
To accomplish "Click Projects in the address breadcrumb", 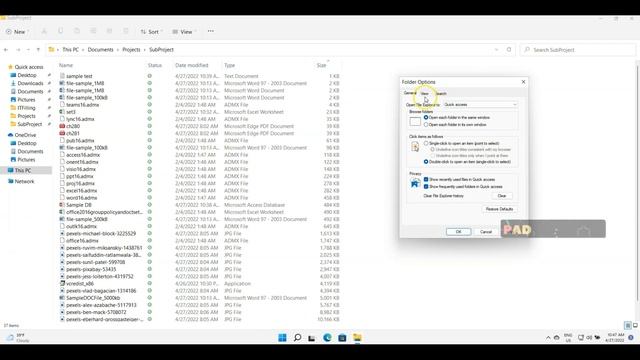I will [x=131, y=50].
